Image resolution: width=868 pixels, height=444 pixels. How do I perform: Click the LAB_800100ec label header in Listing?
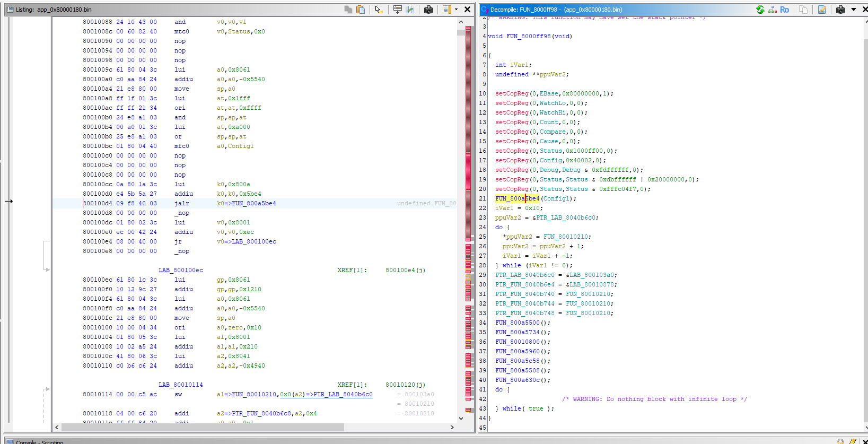point(181,270)
